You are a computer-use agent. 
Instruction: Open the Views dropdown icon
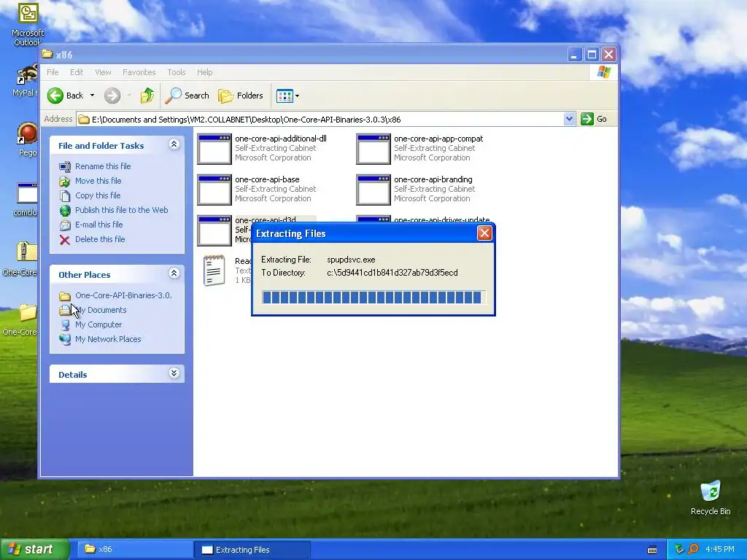click(x=287, y=96)
